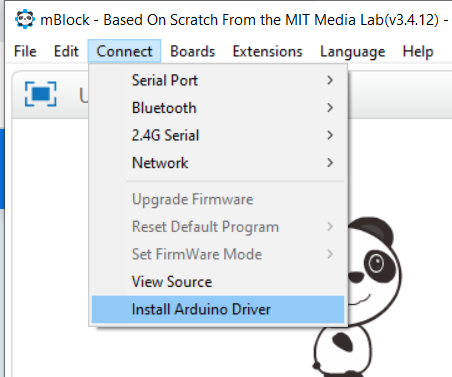Open the File menu
This screenshot has width=452, height=377.
click(x=25, y=51)
